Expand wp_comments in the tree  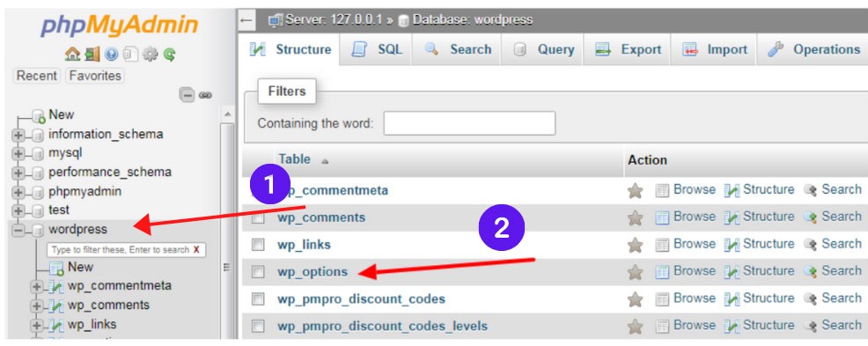coord(37,306)
